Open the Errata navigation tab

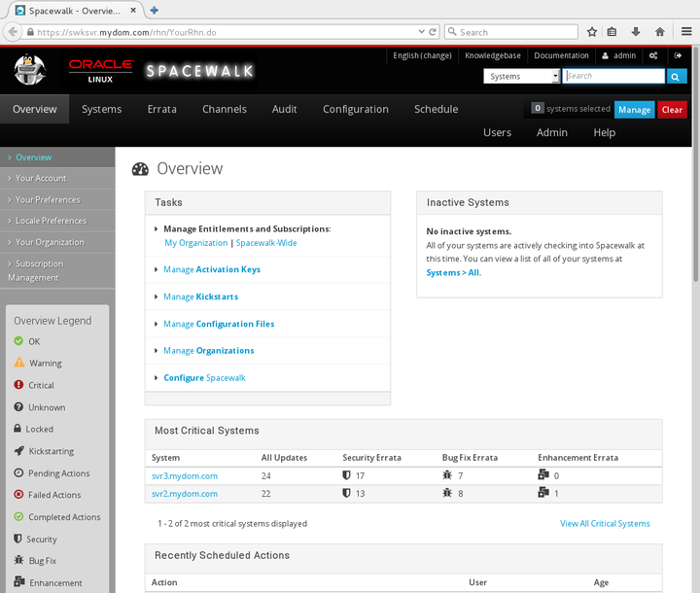click(162, 109)
